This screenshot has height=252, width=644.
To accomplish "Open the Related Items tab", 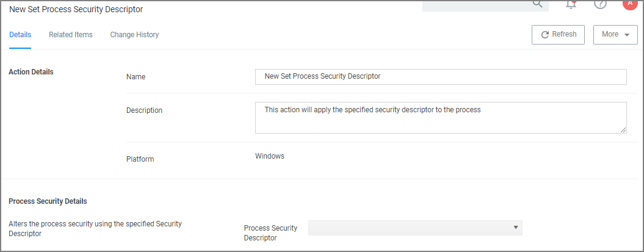I will point(71,35).
